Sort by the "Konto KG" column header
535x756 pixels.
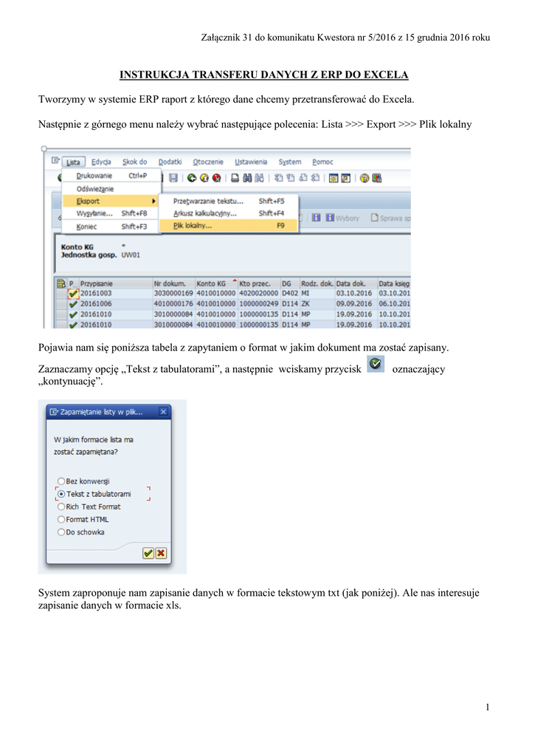tap(210, 283)
